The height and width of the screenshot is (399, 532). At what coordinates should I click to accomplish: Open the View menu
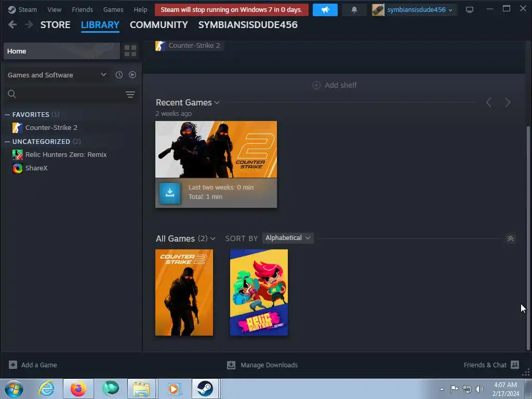pyautogui.click(x=54, y=9)
